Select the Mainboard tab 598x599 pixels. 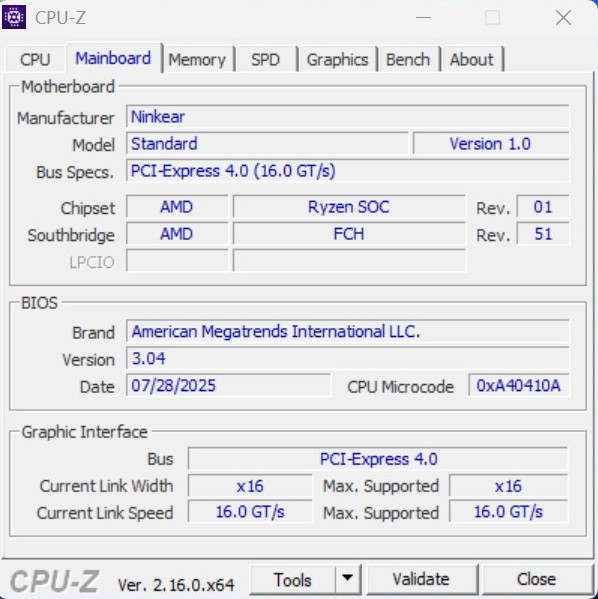[113, 58]
